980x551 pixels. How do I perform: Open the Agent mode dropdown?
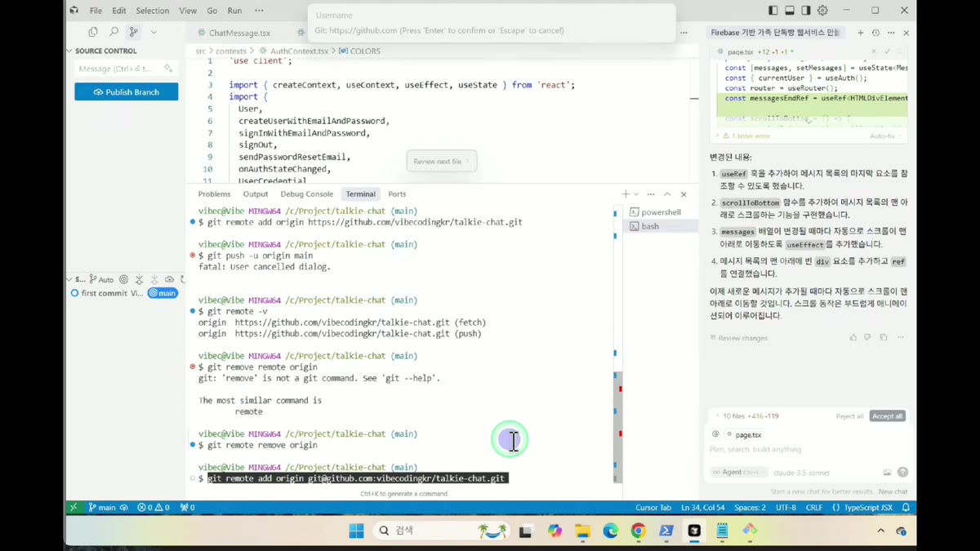click(738, 473)
